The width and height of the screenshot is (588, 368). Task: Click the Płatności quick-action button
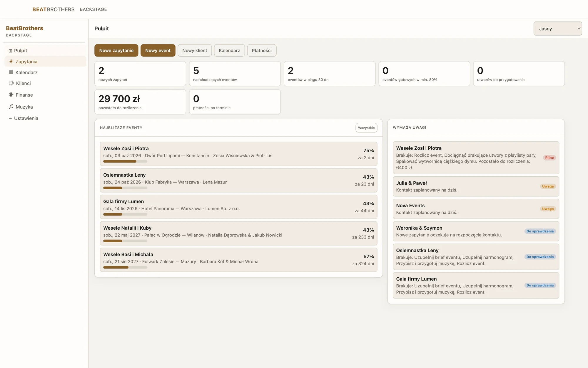pyautogui.click(x=262, y=50)
